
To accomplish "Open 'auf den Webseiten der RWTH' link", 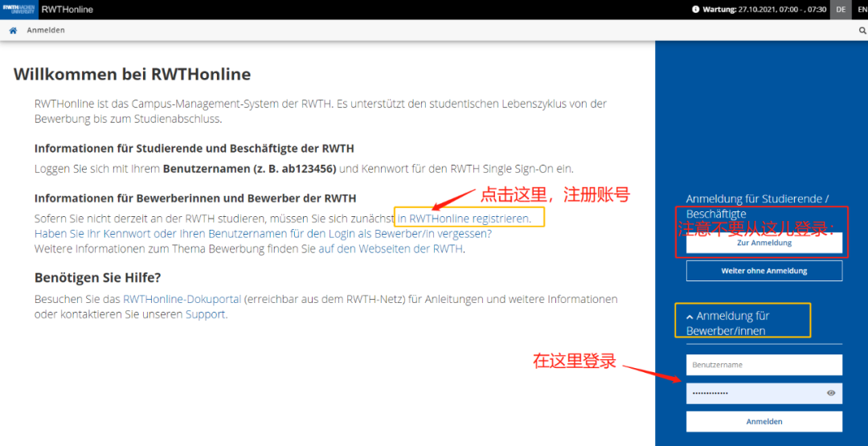I will [391, 248].
